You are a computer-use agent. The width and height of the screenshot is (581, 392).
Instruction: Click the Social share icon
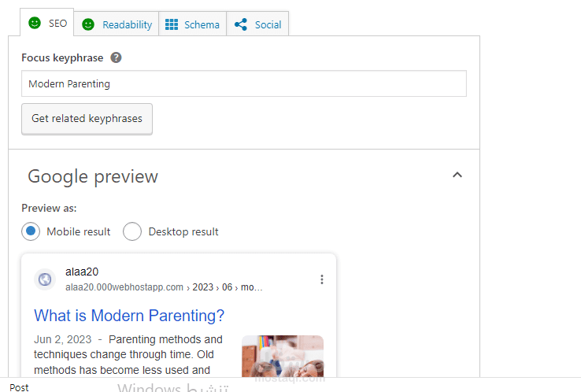tap(241, 24)
